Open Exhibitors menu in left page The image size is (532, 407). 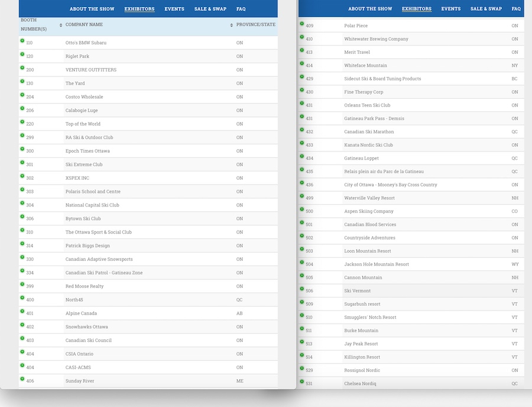(140, 9)
